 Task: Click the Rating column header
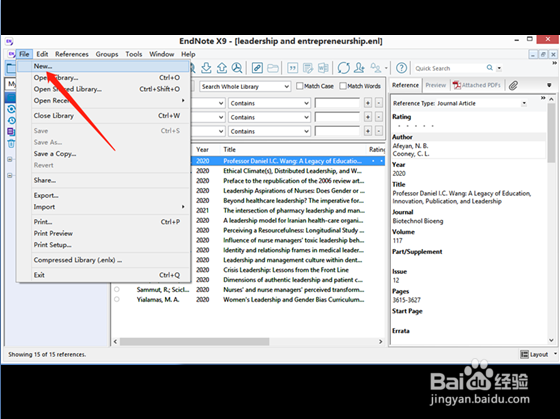point(376,149)
